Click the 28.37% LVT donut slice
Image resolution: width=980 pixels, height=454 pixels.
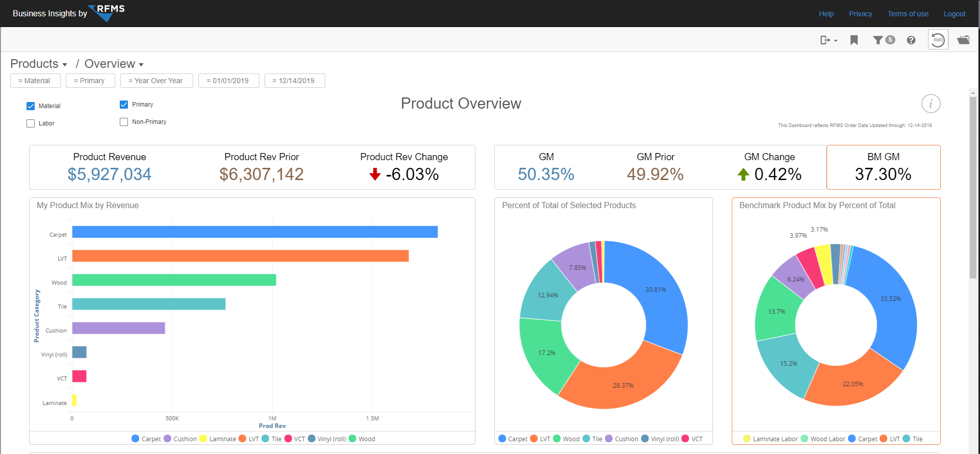(623, 386)
